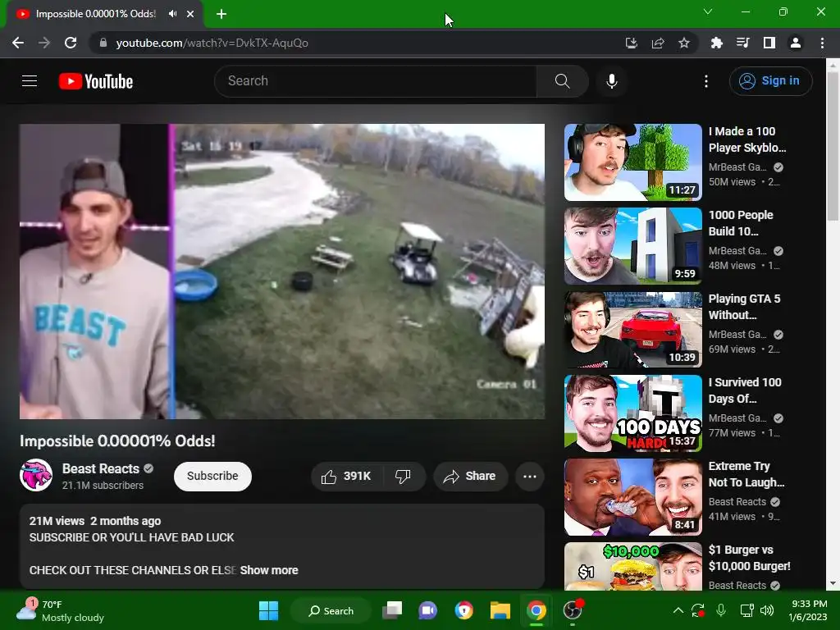Sign in to YouTube
The height and width of the screenshot is (630, 840).
point(770,81)
